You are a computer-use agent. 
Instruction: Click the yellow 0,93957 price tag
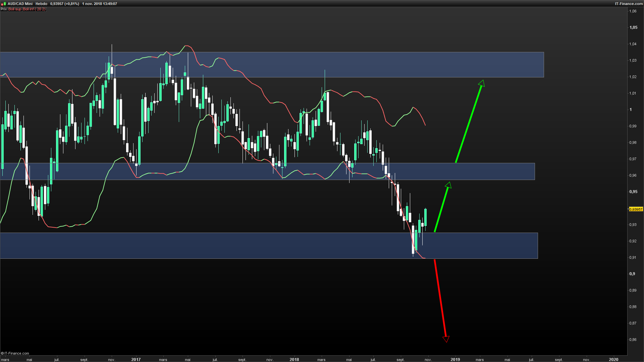[636, 209]
